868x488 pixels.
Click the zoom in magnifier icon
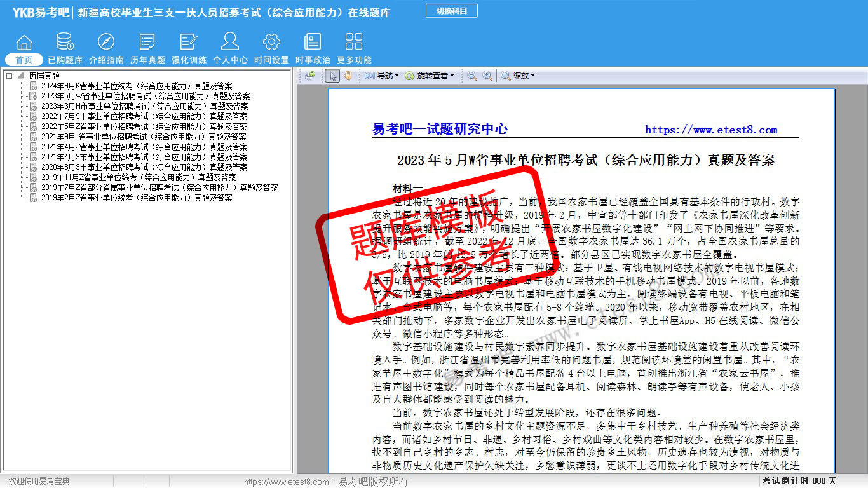[x=487, y=76]
